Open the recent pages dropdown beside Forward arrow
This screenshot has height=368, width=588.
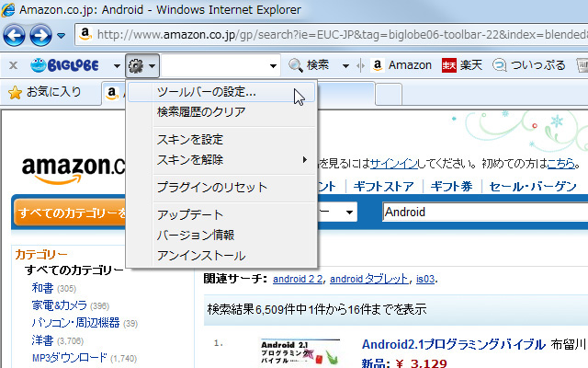click(x=62, y=36)
